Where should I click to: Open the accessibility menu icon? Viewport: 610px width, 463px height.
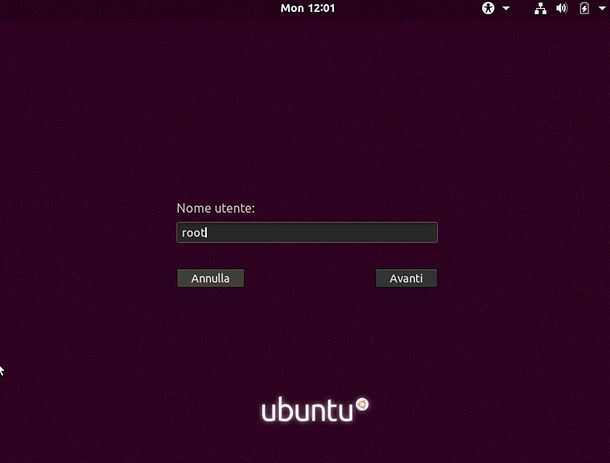tap(488, 8)
